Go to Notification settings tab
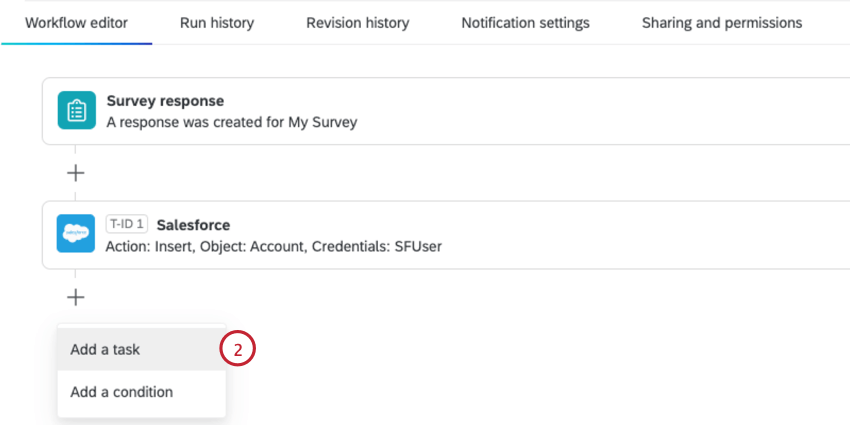 pos(525,22)
